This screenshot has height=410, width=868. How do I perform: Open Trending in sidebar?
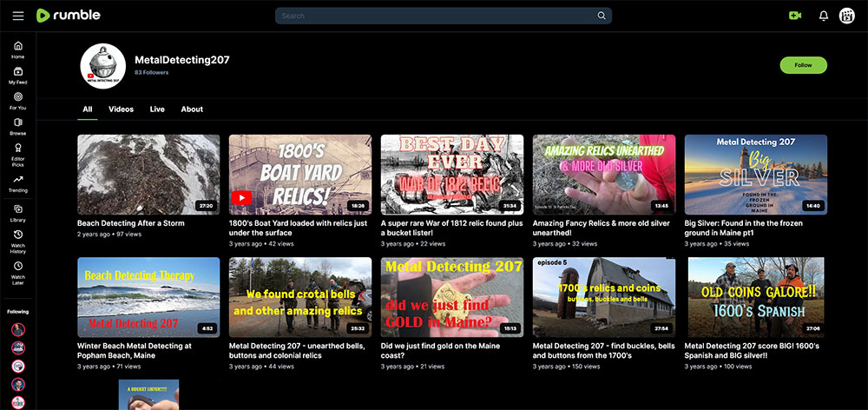18,183
